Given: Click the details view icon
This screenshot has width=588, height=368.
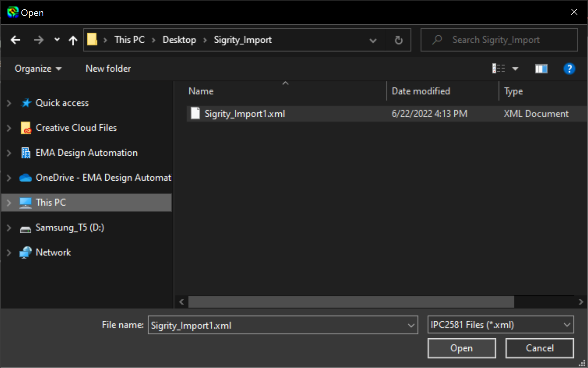Looking at the screenshot, I should point(499,68).
